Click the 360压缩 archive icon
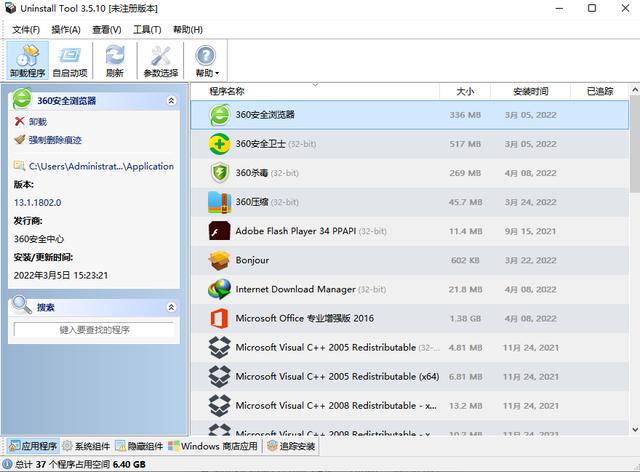Screen dimensions: 640x472 coord(220,202)
